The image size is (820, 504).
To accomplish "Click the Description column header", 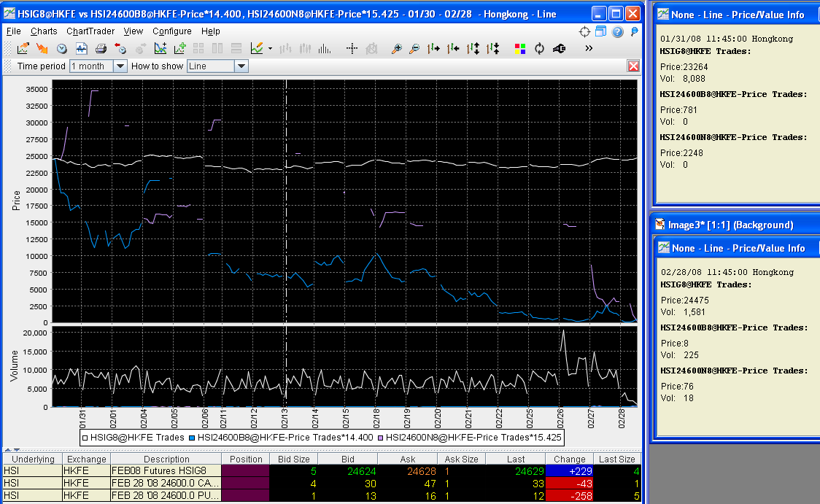I will pyautogui.click(x=166, y=459).
